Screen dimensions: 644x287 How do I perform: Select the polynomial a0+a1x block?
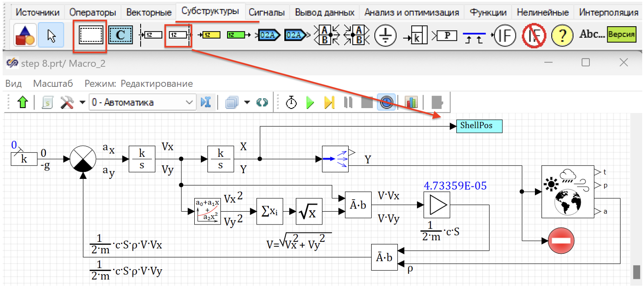[x=208, y=212]
